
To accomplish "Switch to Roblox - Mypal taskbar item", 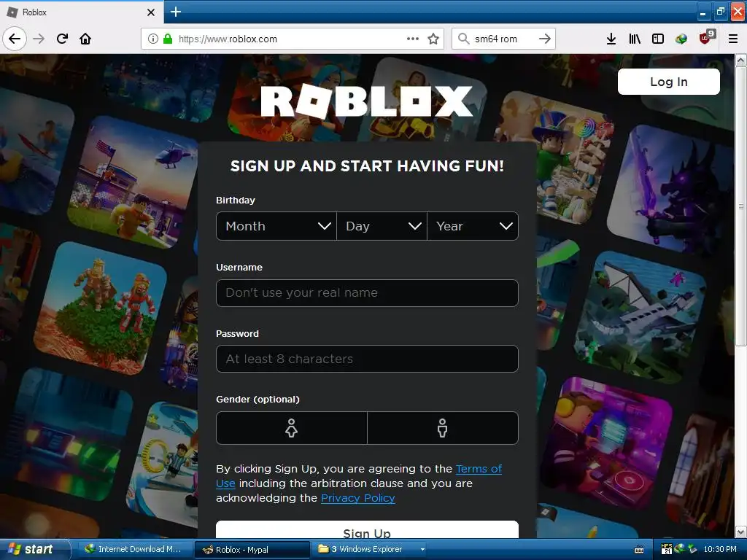I will point(252,550).
